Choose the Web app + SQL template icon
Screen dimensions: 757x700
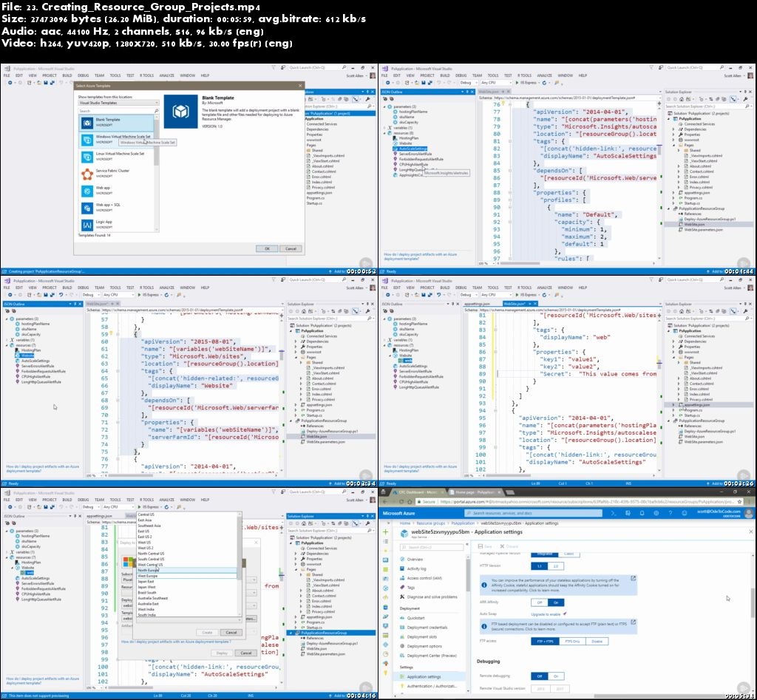(x=87, y=208)
